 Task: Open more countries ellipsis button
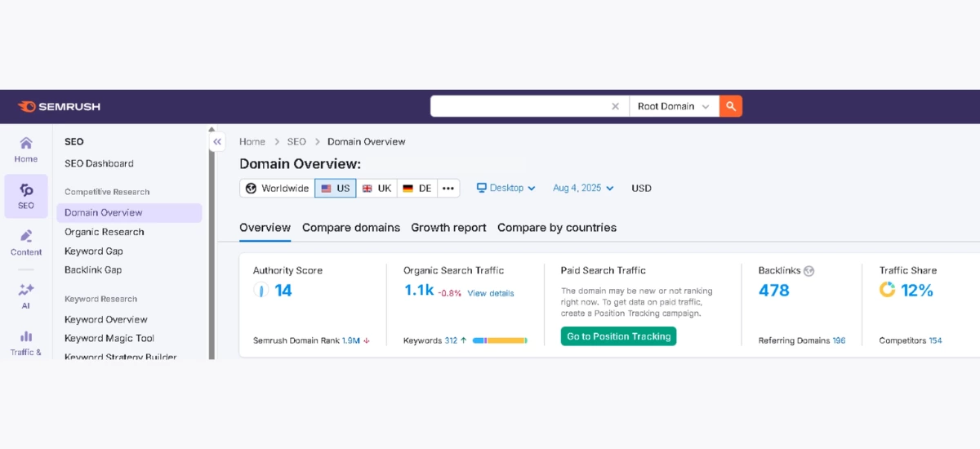448,188
